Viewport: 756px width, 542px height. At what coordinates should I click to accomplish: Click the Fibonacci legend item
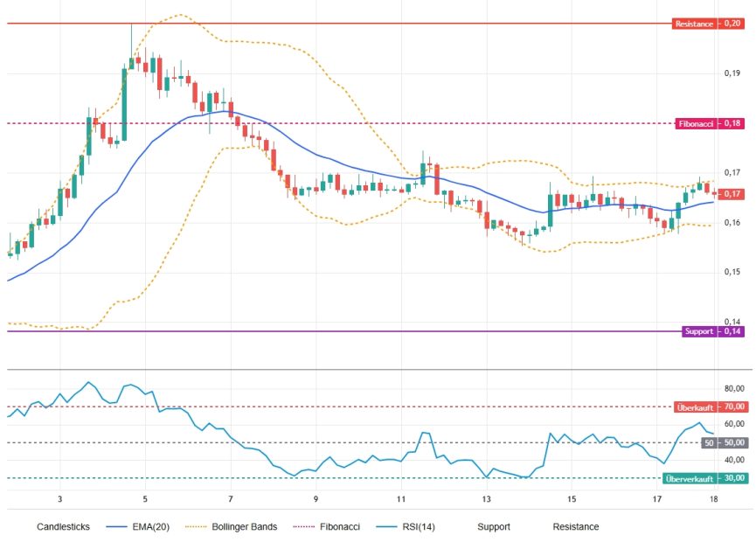(x=326, y=526)
